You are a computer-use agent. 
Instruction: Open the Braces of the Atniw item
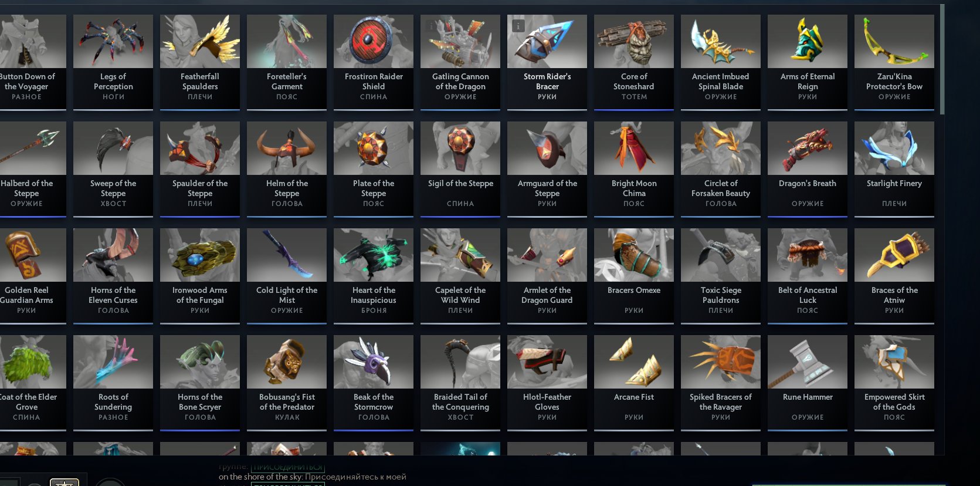coord(894,275)
